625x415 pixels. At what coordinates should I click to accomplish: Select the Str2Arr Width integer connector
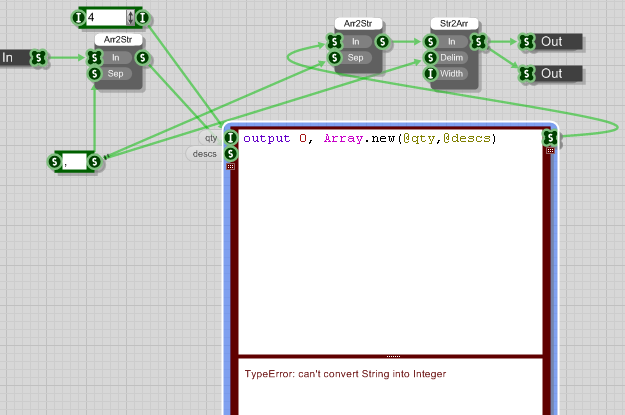tap(430, 73)
